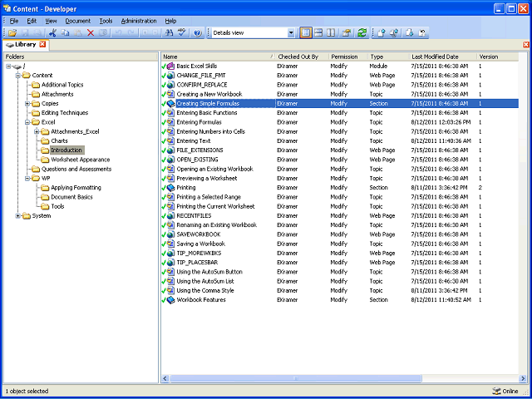Click the topic icon beside Creating a New Workbook
Screen dimensions: 532x399
(171, 94)
